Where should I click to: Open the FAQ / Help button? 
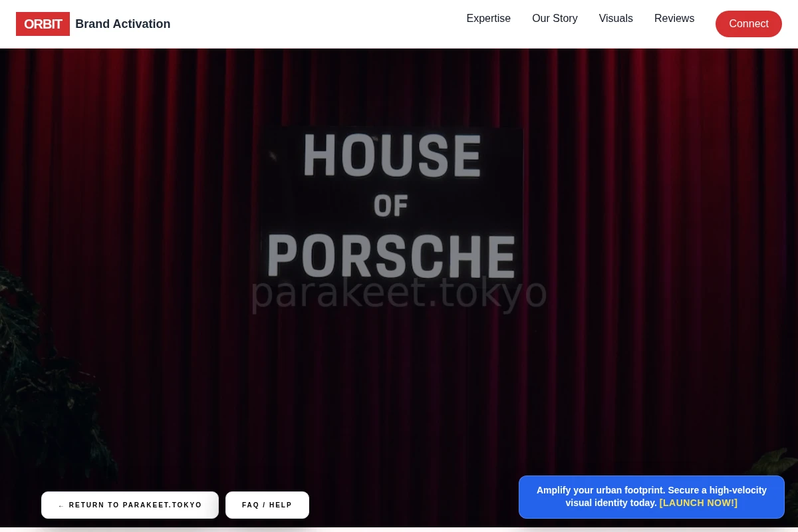(x=267, y=505)
